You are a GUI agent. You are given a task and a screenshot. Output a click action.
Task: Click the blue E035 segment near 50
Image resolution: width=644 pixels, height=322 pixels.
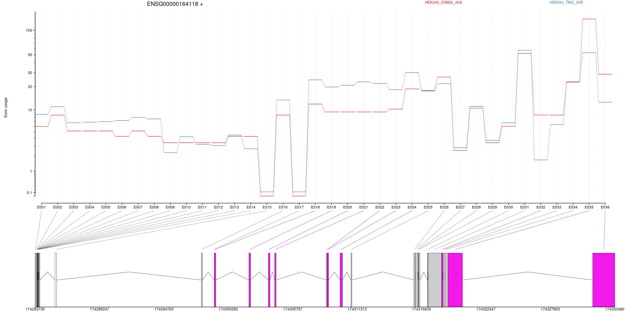(589, 53)
